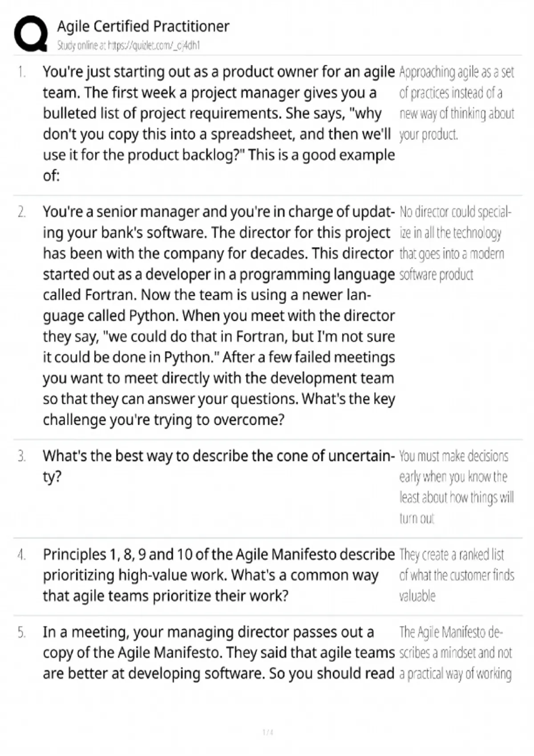Select answer 'Approaching agile as a set of practices'

457,103
